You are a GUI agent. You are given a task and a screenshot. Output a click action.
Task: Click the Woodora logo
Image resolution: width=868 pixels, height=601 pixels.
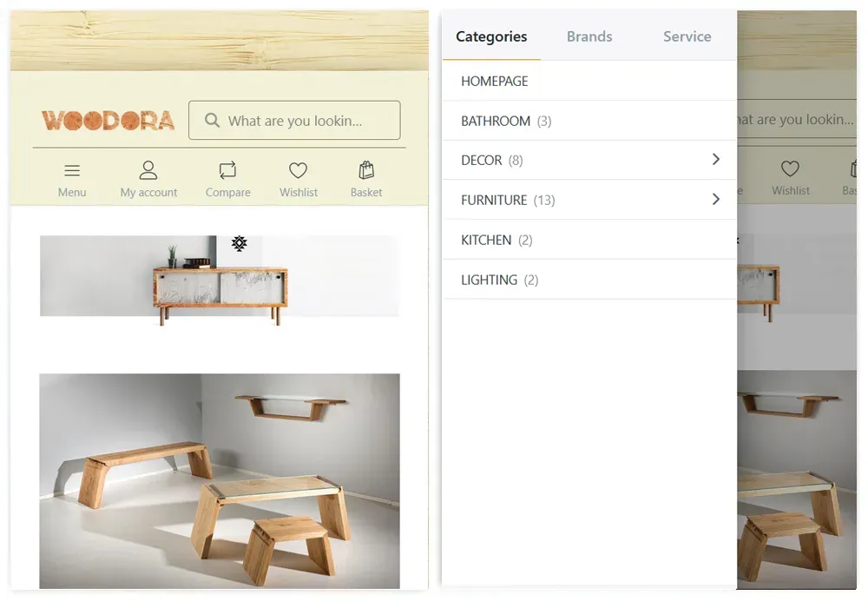pos(108,120)
